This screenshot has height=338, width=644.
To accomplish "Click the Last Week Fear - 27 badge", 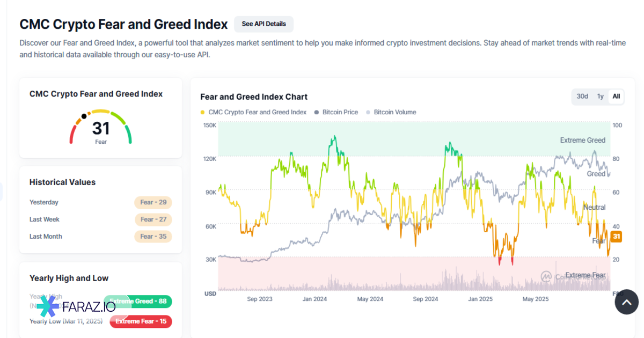I will coord(153,219).
